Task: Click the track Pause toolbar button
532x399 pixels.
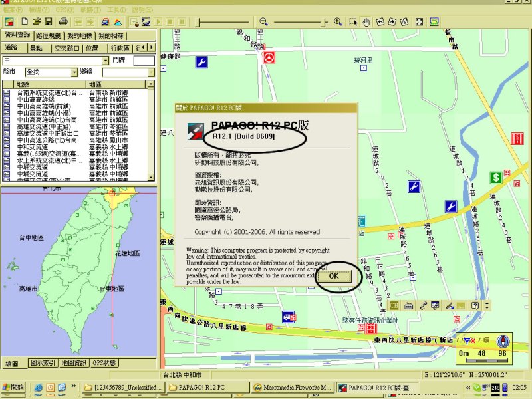Action: [182, 22]
